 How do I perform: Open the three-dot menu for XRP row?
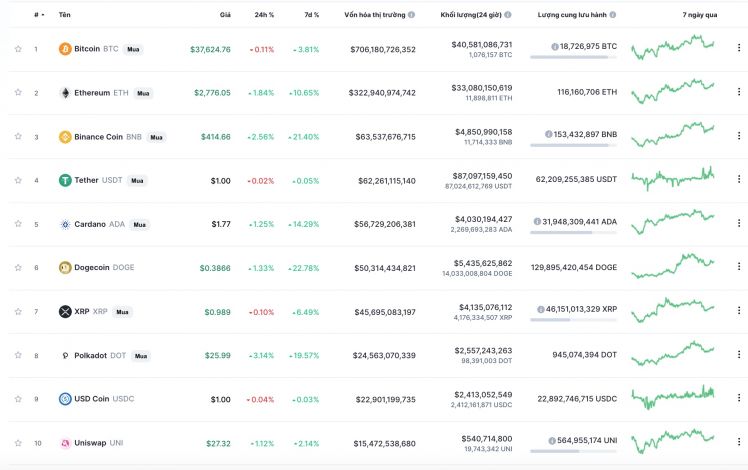point(739,310)
